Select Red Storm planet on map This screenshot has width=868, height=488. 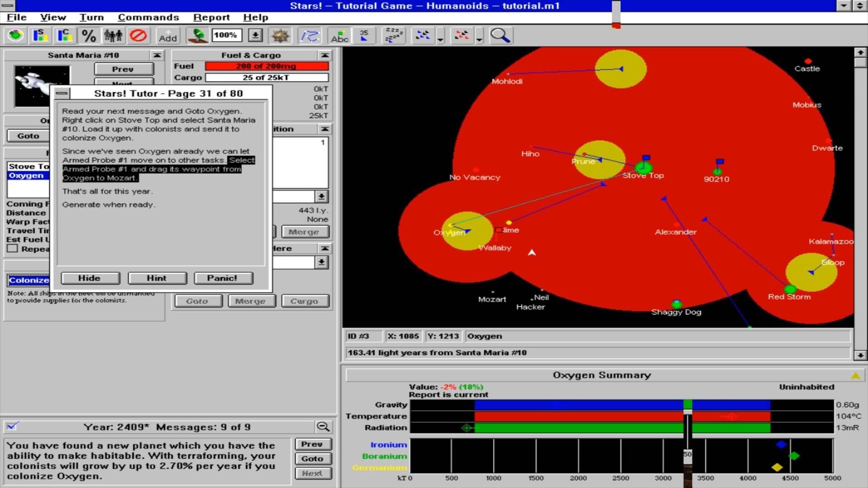click(x=790, y=289)
